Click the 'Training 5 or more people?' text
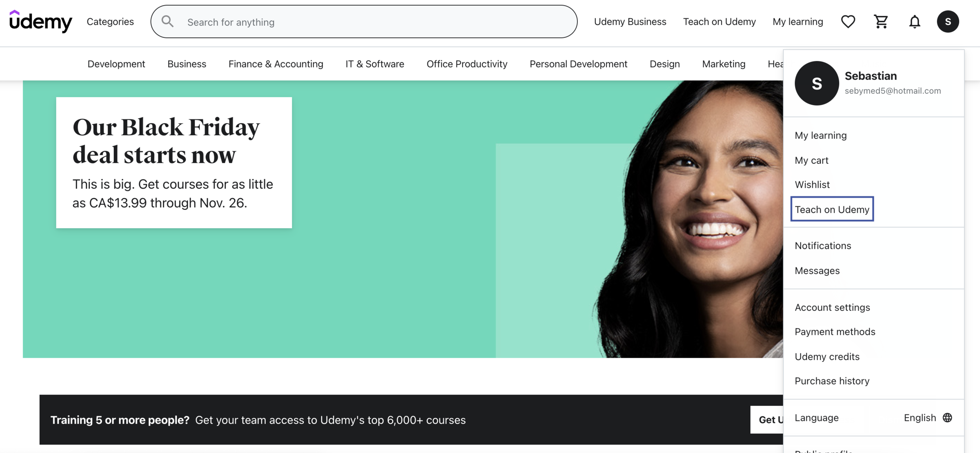Screen dimensions: 980x453 (120, 420)
